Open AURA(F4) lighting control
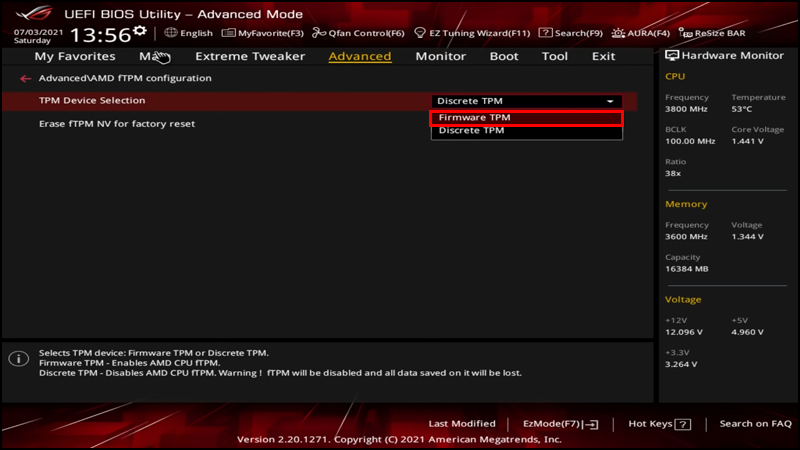Viewport: 800px width, 450px height. pos(641,33)
